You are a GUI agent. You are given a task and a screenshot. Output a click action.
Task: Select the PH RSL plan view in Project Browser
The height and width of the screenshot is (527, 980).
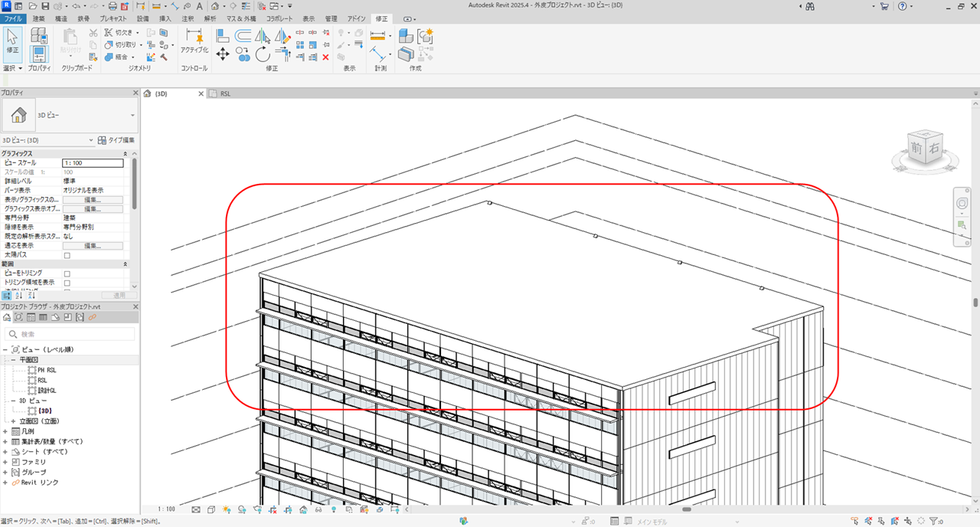pyautogui.click(x=47, y=370)
